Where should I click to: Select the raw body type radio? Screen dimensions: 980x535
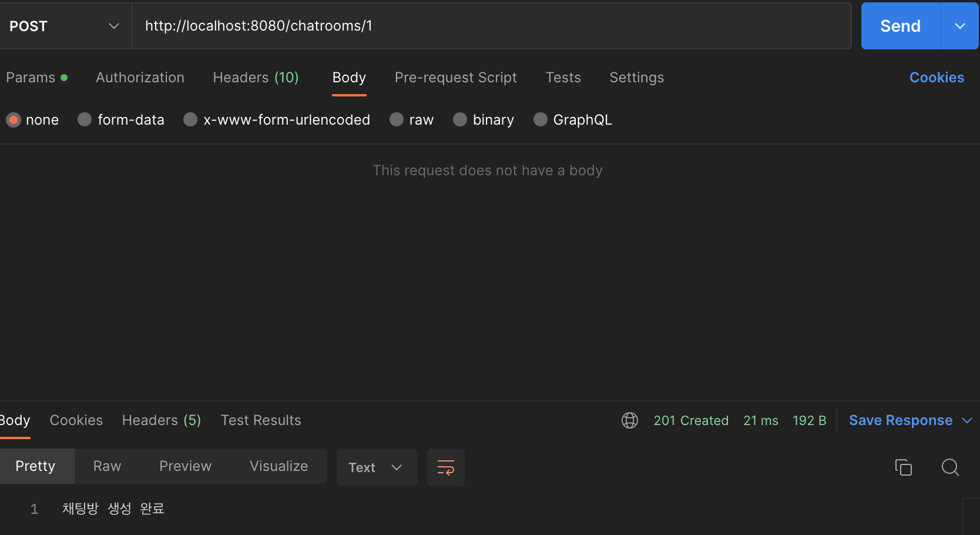tap(397, 120)
